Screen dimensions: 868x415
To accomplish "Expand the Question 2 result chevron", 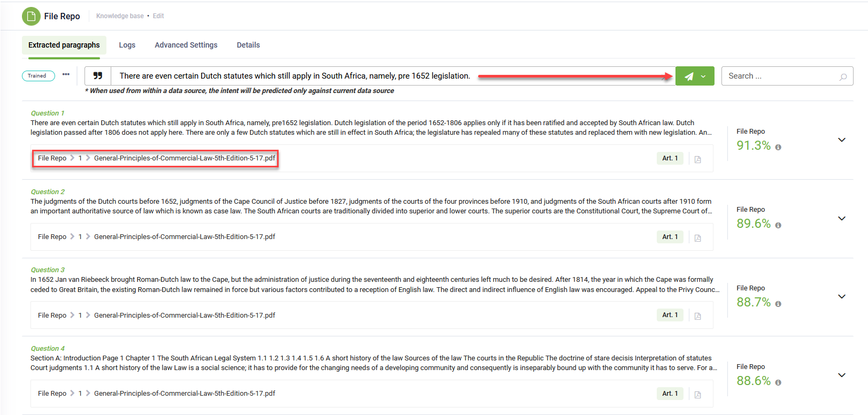I will 841,218.
